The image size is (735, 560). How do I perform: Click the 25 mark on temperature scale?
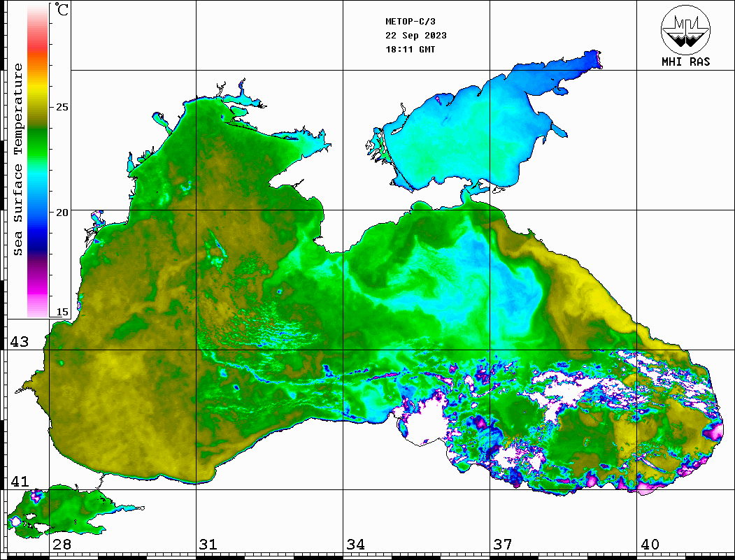(x=62, y=107)
